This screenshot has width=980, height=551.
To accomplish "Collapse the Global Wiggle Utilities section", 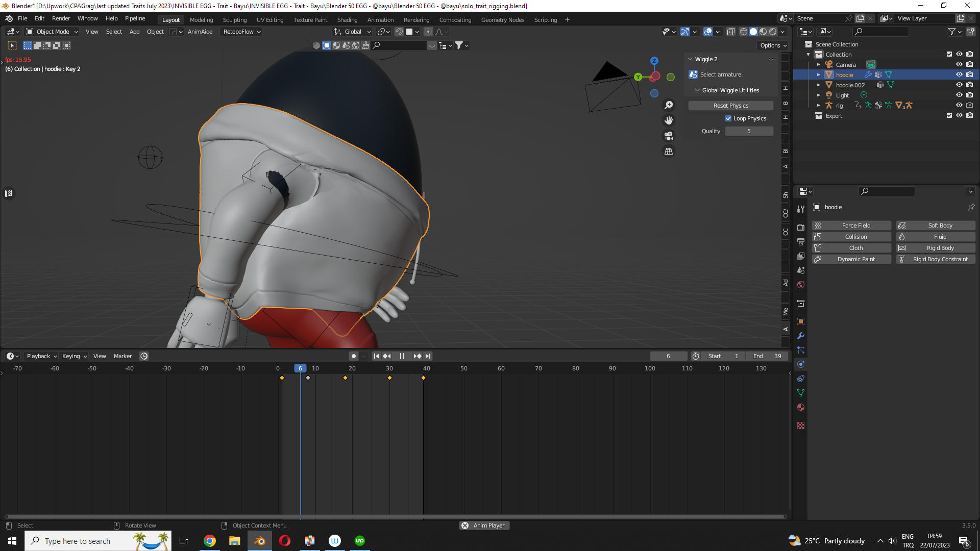I will (x=698, y=90).
